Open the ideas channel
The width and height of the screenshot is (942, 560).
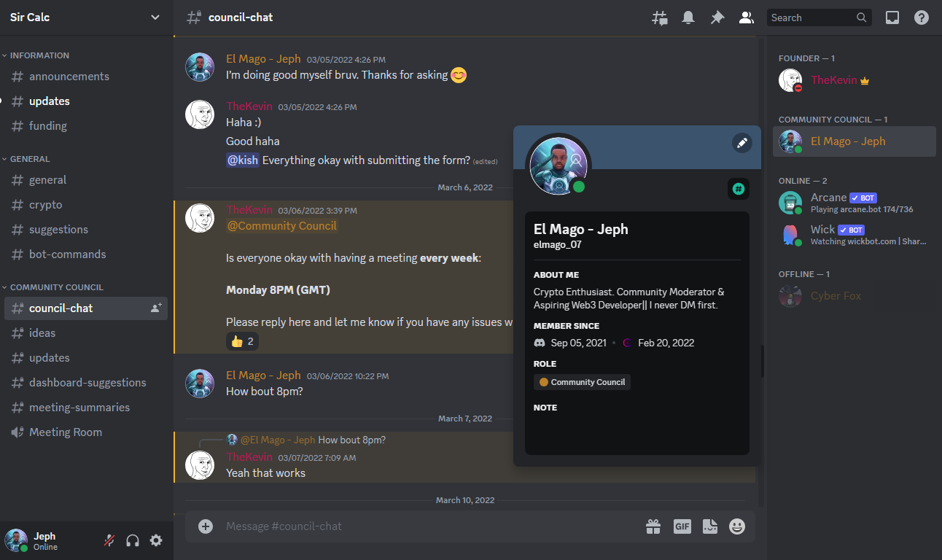[x=86, y=333]
